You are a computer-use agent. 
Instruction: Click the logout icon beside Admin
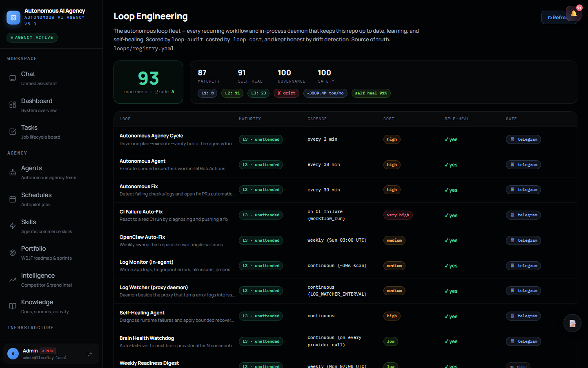click(90, 354)
